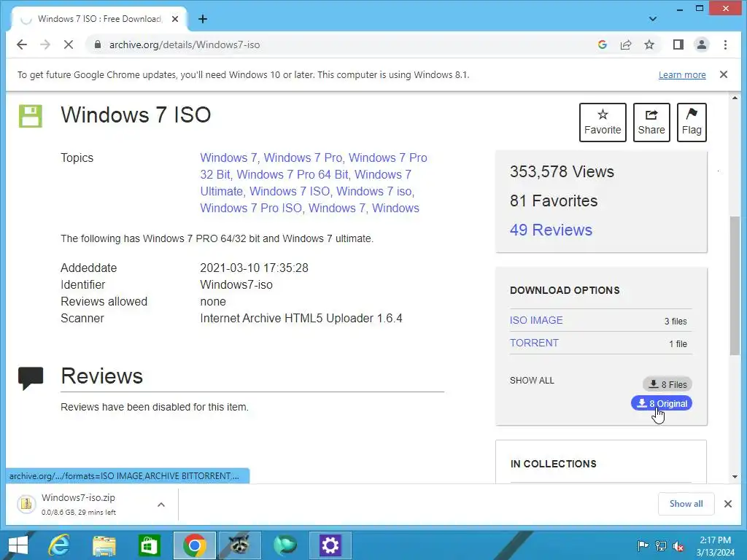Open the tab search dropdown
The image size is (747, 560).
coord(653,19)
